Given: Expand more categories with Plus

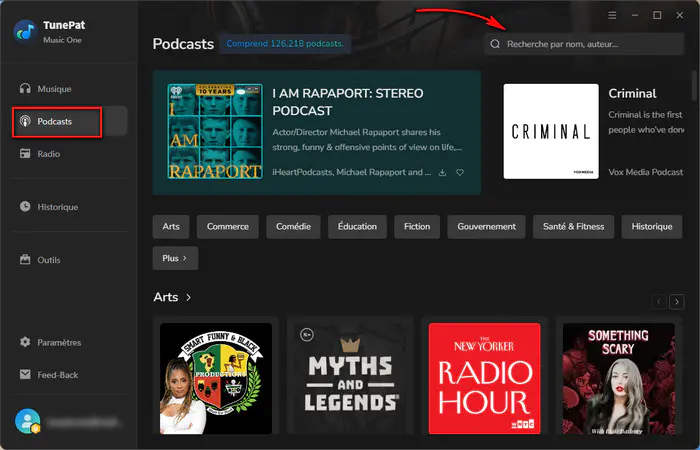Looking at the screenshot, I should (175, 258).
